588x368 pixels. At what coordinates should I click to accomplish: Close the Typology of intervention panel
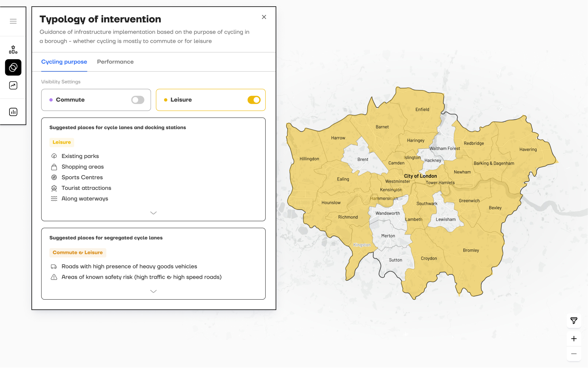point(264,17)
